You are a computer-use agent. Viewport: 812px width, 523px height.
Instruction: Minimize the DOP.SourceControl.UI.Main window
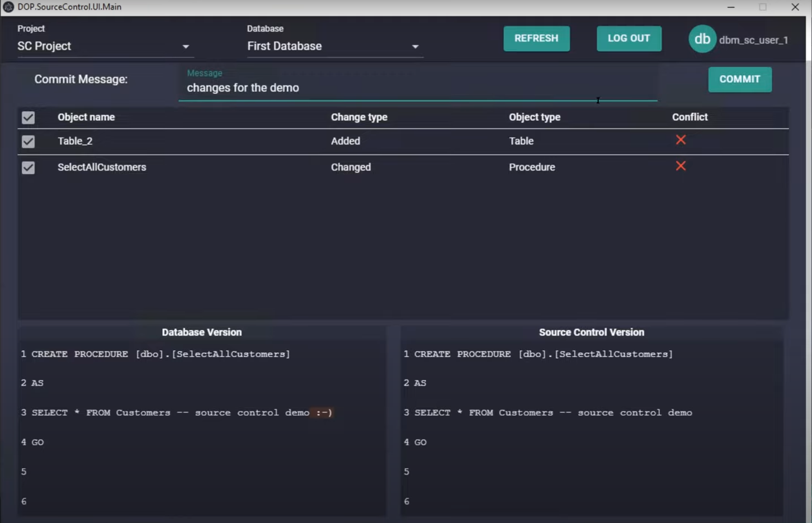(731, 7)
